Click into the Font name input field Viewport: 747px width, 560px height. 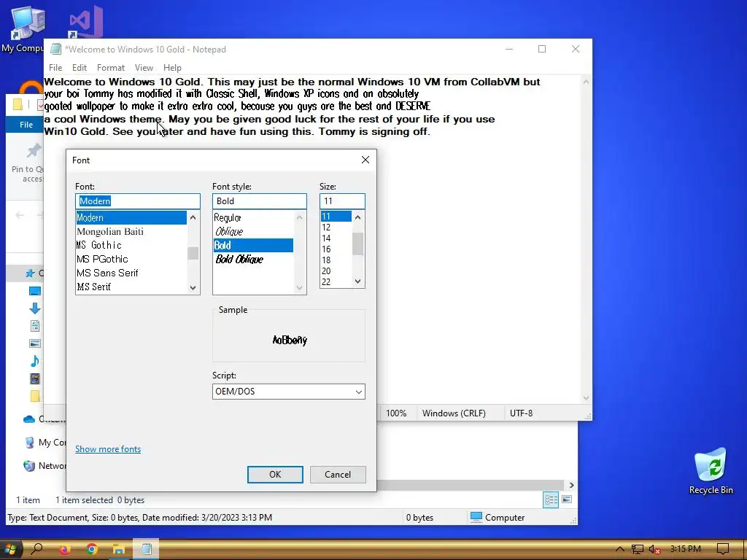coord(138,201)
